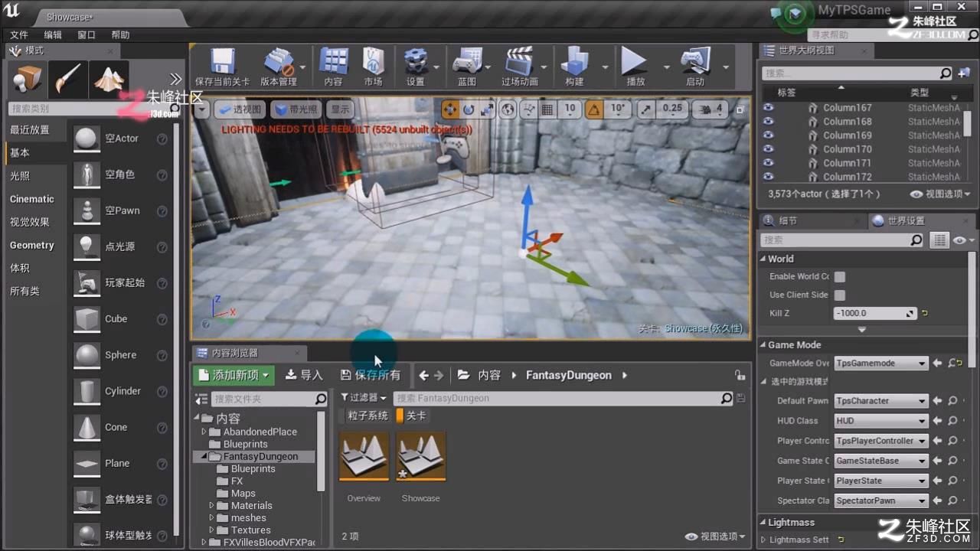This screenshot has height=551, width=980.
Task: Toggle visibility eye of Column172
Action: [769, 177]
